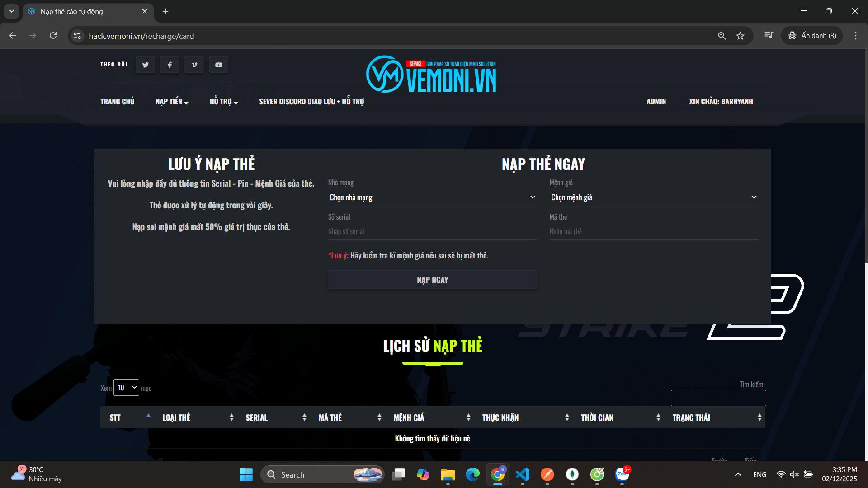Reload the page

[x=53, y=36]
